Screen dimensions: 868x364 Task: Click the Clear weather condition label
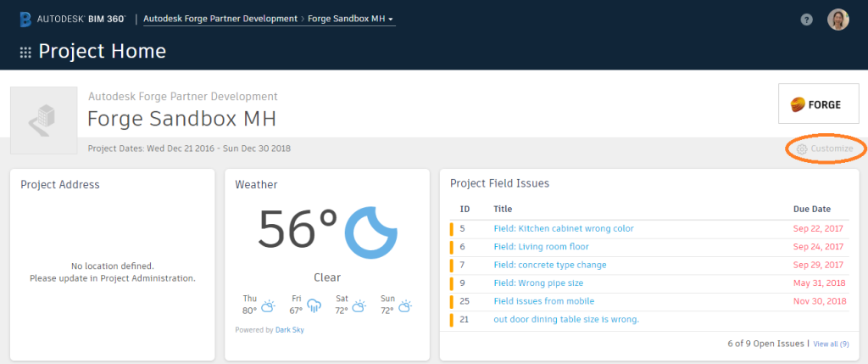327,277
